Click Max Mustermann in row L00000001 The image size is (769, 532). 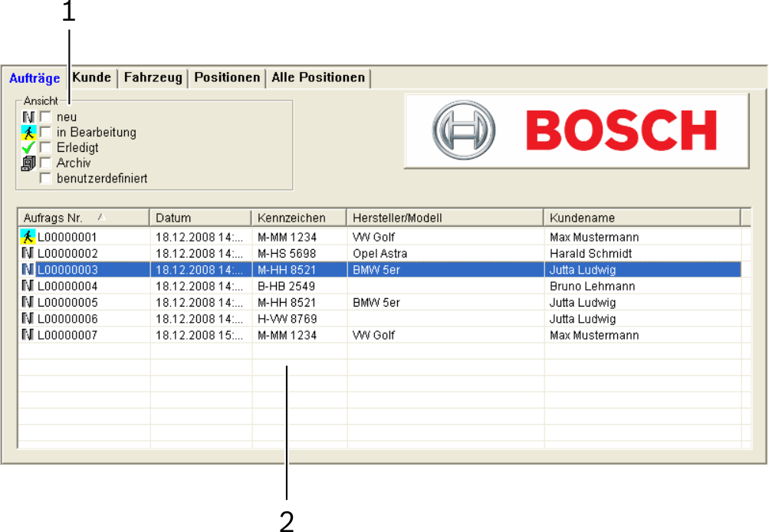tap(594, 238)
